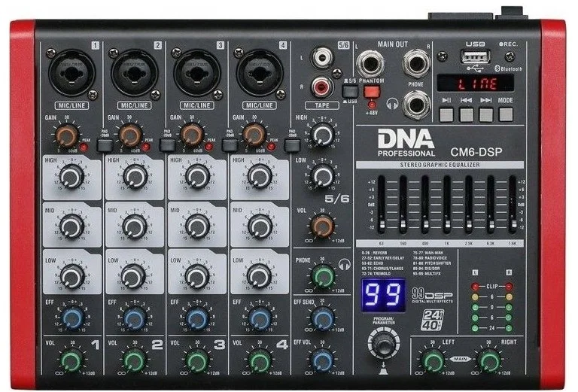Click the blue 99 DSP program display

383,295
